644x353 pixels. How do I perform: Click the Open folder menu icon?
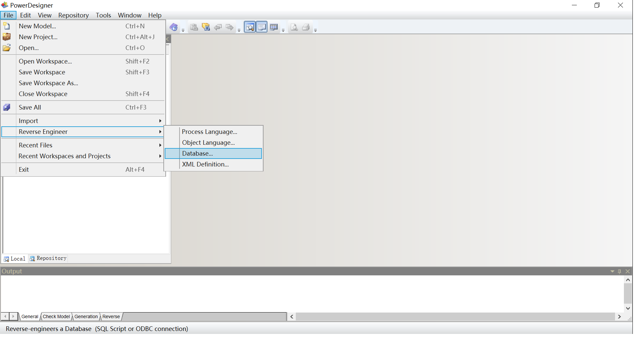(7, 48)
